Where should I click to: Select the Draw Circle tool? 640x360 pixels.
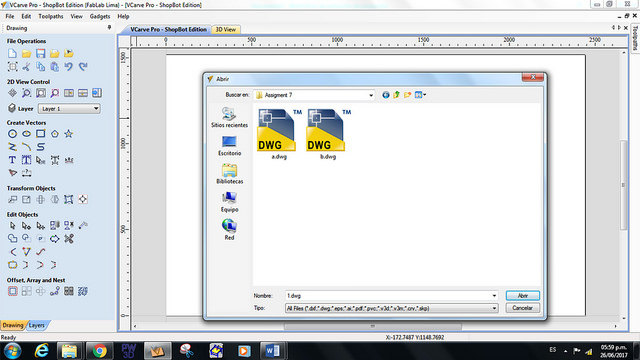pos(12,133)
